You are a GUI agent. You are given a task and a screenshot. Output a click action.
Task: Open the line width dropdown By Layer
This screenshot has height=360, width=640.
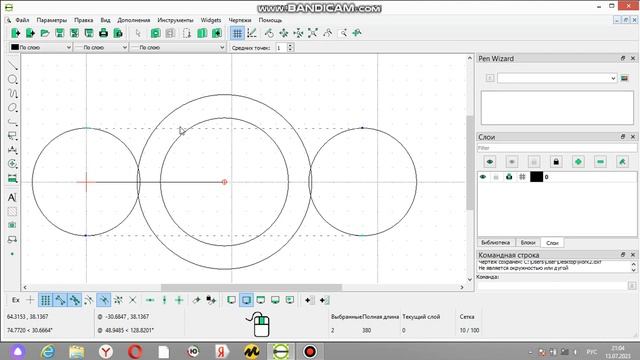pyautogui.click(x=101, y=47)
